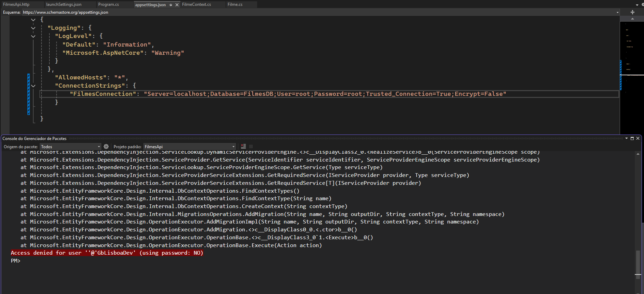
Task: Click the editor split view icon
Action: [x=632, y=12]
